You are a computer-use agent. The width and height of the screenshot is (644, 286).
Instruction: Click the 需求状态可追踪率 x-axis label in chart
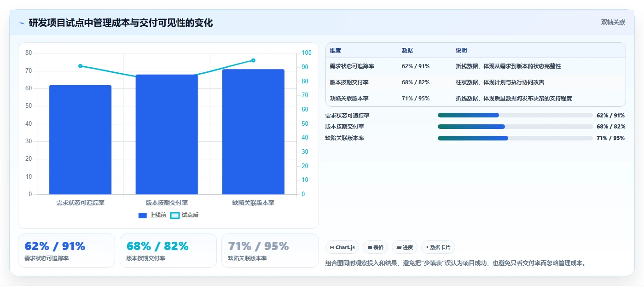[x=80, y=203]
